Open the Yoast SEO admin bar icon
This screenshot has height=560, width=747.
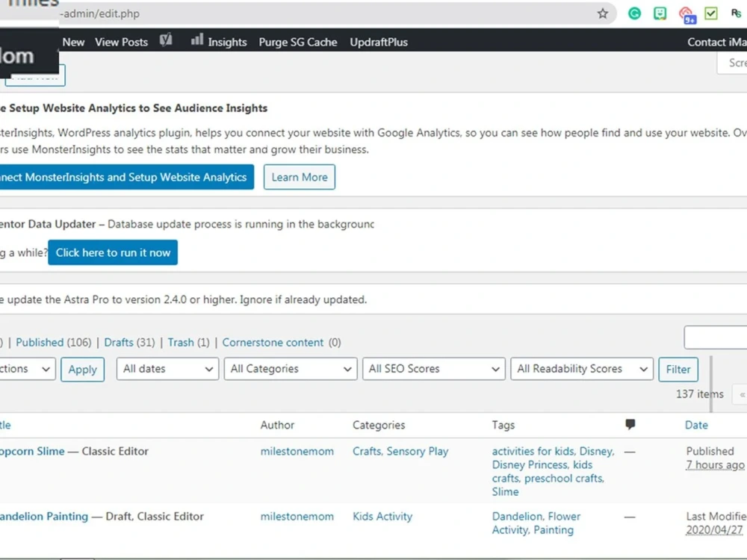[166, 40]
